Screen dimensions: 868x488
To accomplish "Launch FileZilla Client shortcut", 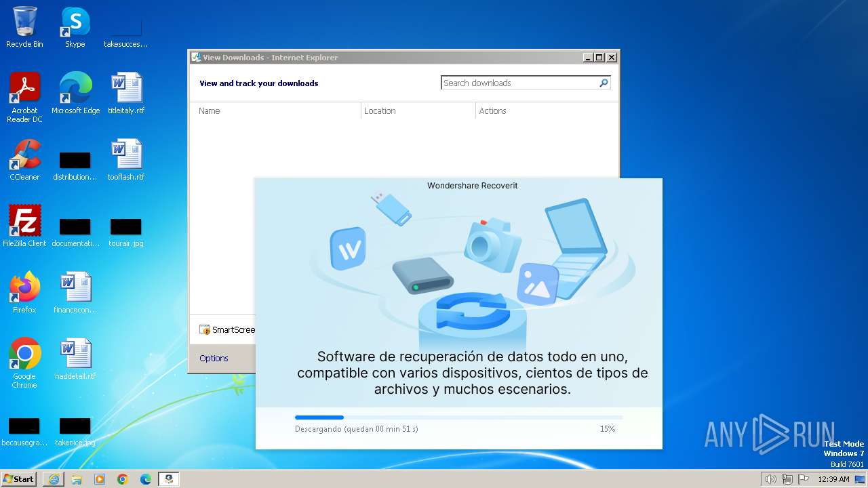I will coord(24,226).
